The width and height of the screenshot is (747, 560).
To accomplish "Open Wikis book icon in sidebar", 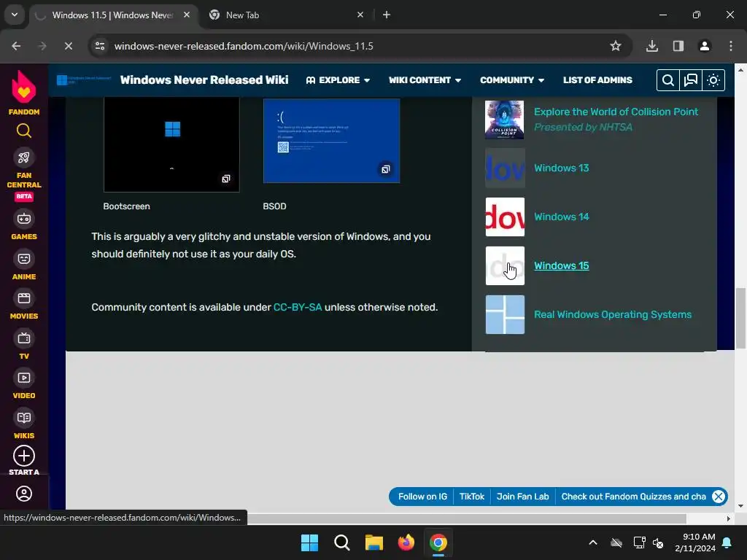I will tap(24, 418).
